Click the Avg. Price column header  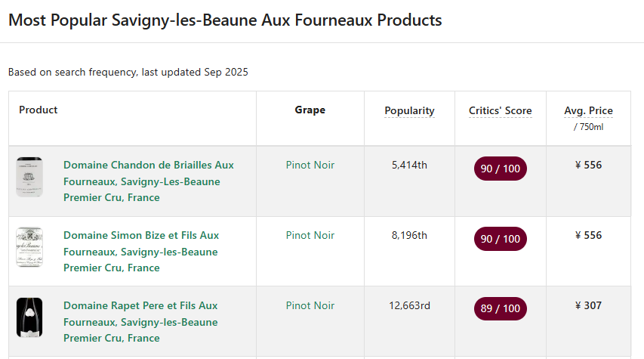(x=588, y=111)
